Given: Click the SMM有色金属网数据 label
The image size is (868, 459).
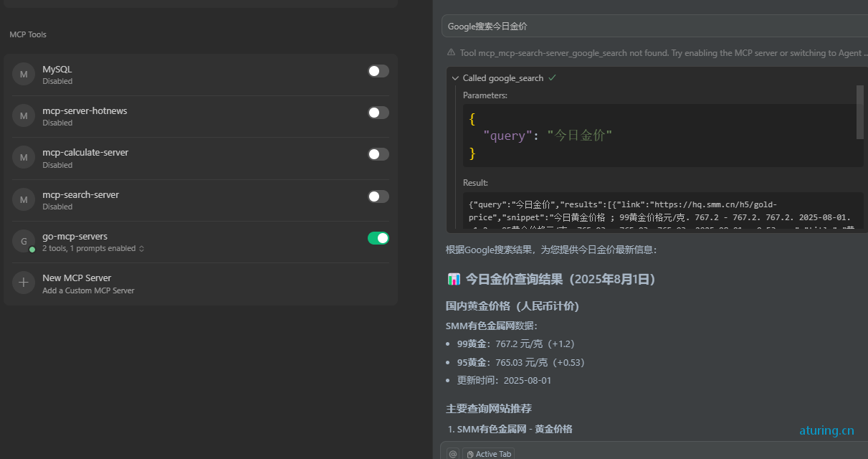Looking at the screenshot, I should coord(492,326).
